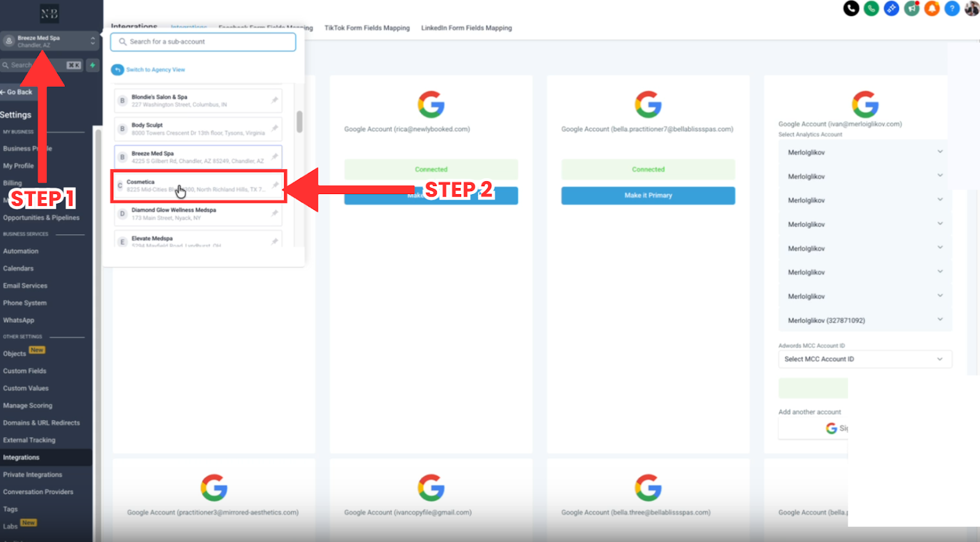The height and width of the screenshot is (542, 980).
Task: Click the green lightning quick actions icon
Action: [92, 65]
